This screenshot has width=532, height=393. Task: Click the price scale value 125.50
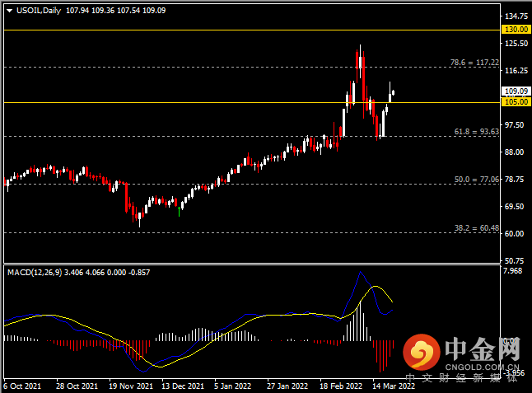click(x=516, y=44)
